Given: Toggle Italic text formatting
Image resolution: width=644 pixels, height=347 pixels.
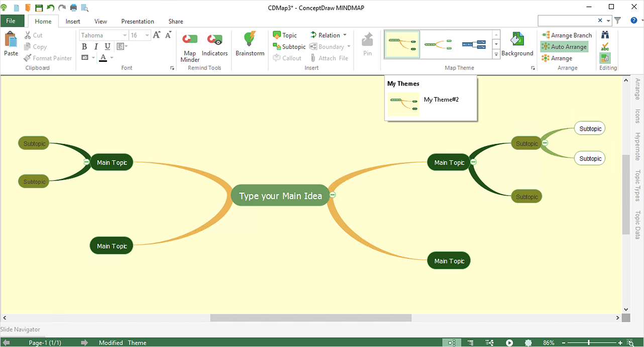Looking at the screenshot, I should 96,47.
